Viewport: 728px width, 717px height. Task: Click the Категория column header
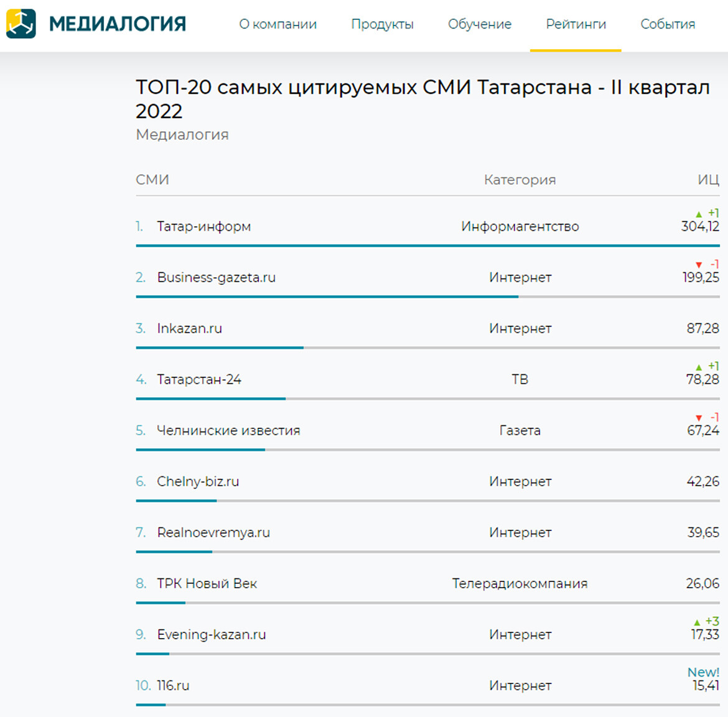(520, 180)
